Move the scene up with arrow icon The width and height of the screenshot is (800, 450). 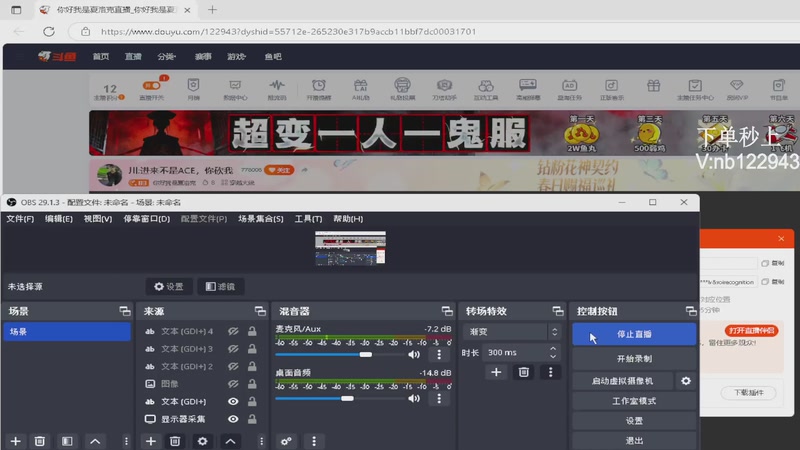(x=95, y=441)
